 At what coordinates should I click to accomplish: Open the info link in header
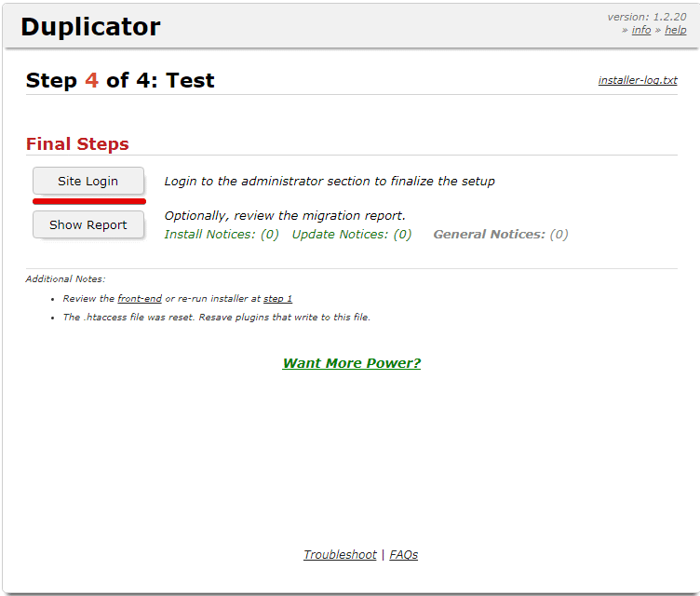[641, 30]
